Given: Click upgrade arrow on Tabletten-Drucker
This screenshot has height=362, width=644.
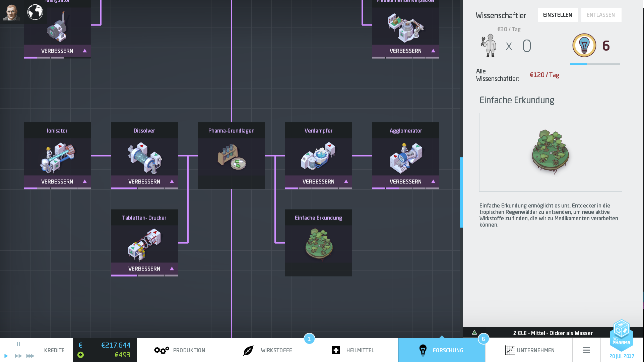Looking at the screenshot, I should 172,269.
